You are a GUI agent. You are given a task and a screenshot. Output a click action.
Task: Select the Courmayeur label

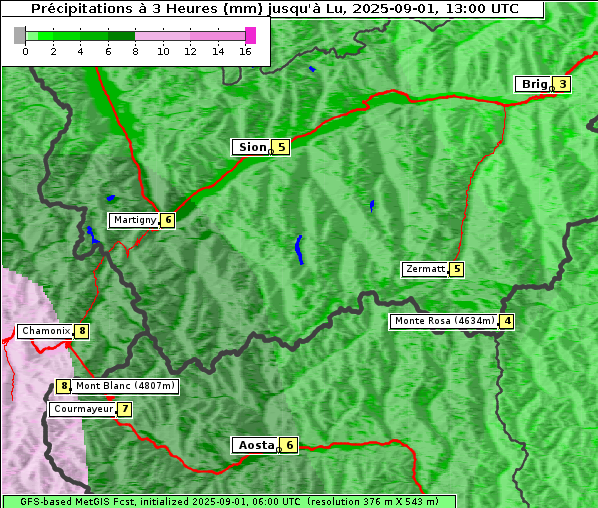(83, 410)
